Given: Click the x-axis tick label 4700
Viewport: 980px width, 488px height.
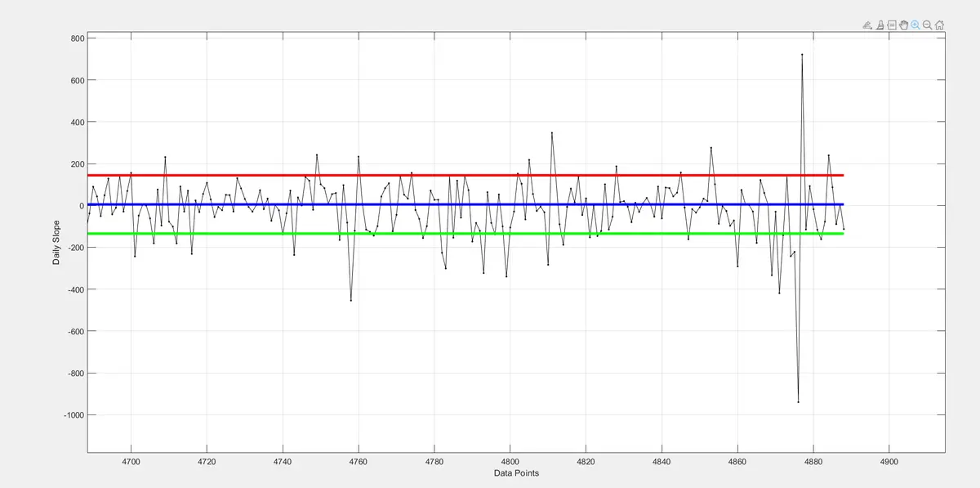Looking at the screenshot, I should [x=131, y=461].
